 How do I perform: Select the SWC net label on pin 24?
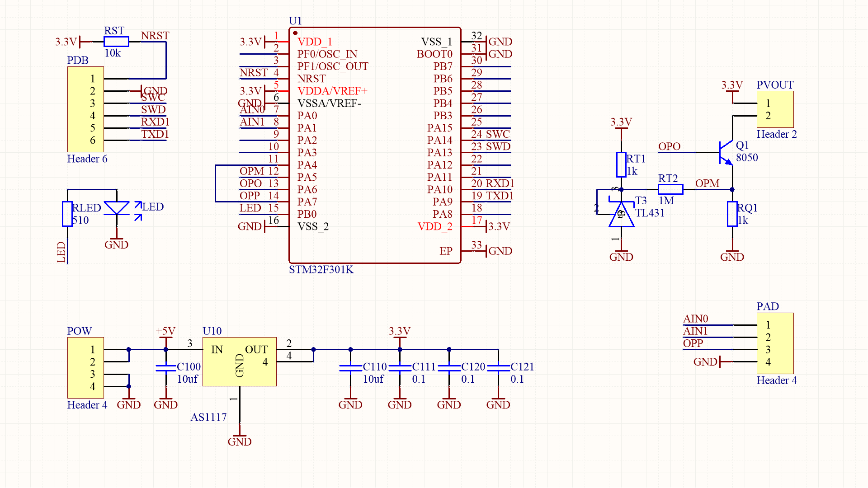[x=498, y=134]
